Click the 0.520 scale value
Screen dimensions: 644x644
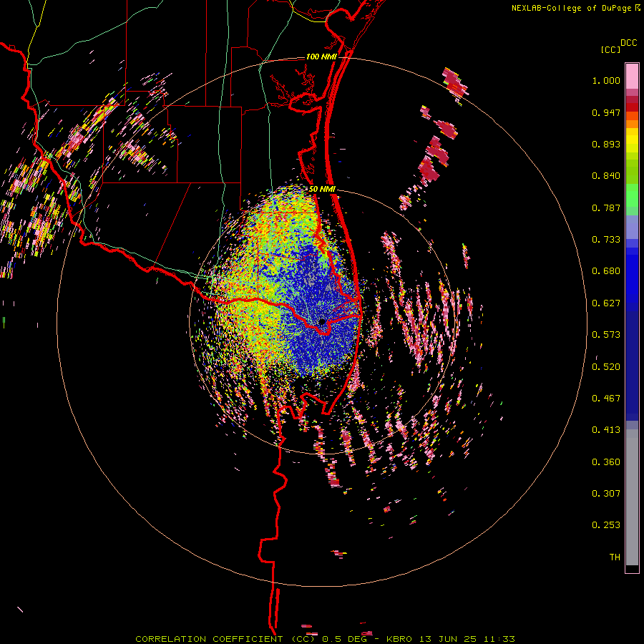[606, 367]
